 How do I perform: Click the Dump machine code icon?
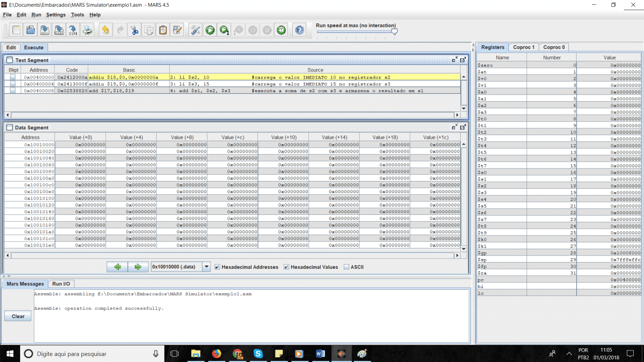point(73,30)
